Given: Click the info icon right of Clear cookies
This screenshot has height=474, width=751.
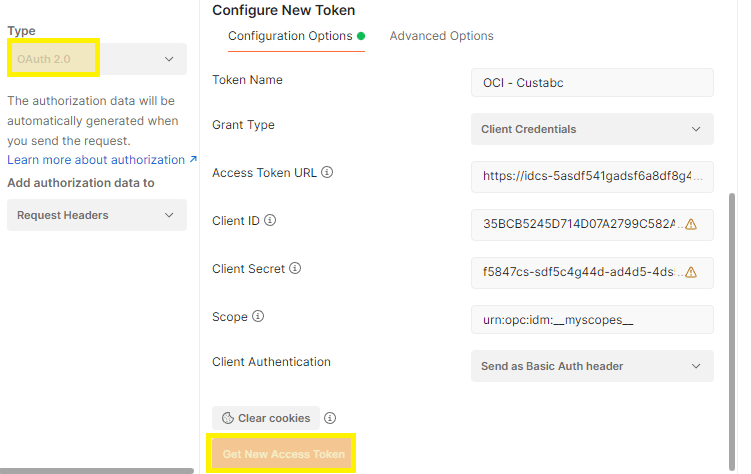Looking at the screenshot, I should (x=330, y=418).
